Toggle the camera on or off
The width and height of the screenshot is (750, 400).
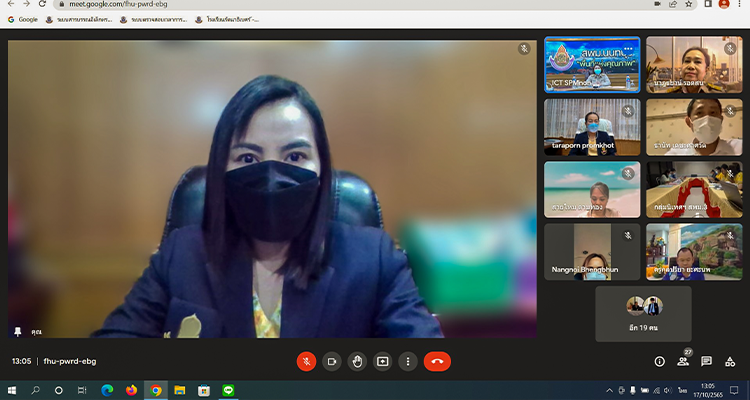point(331,362)
